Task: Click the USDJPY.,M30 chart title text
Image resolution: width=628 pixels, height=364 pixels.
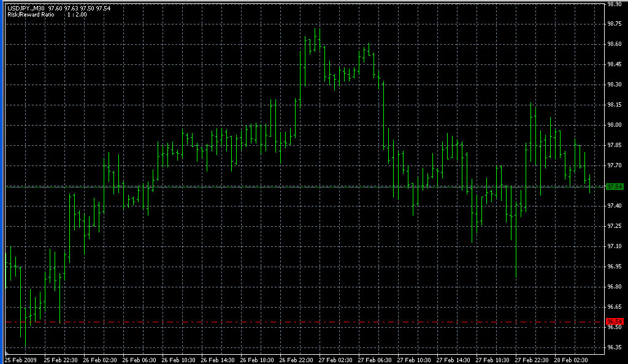Action: [26, 9]
